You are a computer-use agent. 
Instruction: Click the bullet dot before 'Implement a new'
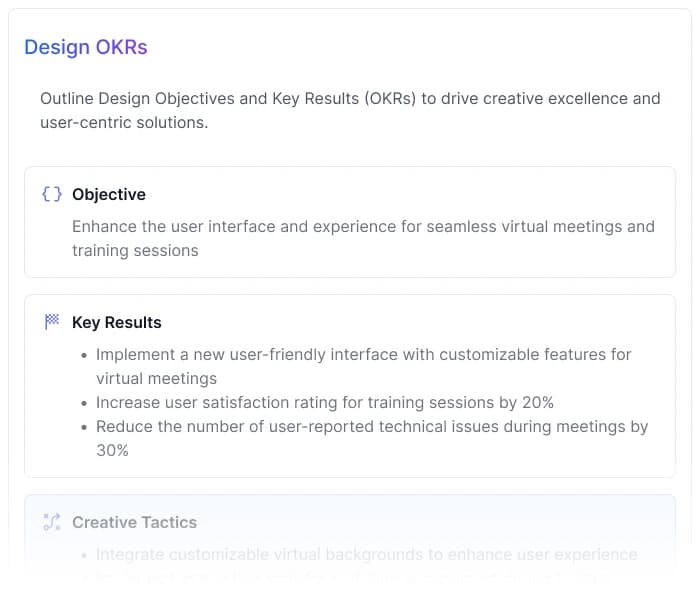[x=83, y=355]
